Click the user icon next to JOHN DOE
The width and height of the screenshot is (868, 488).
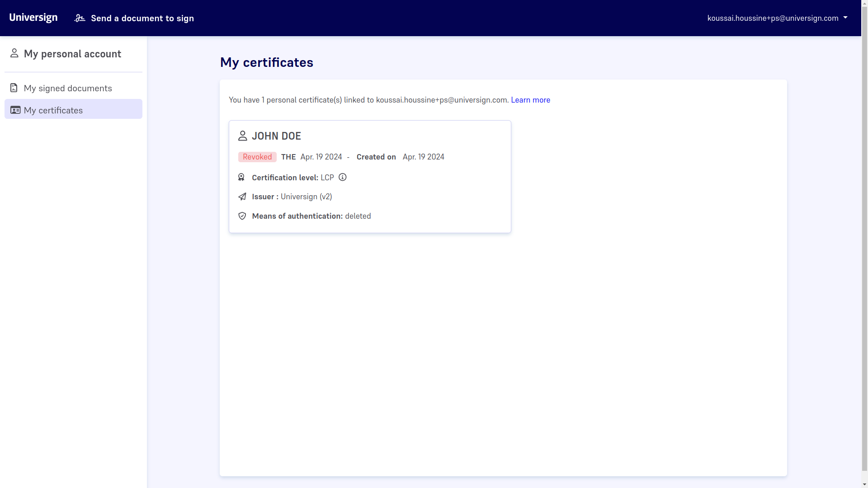point(243,136)
